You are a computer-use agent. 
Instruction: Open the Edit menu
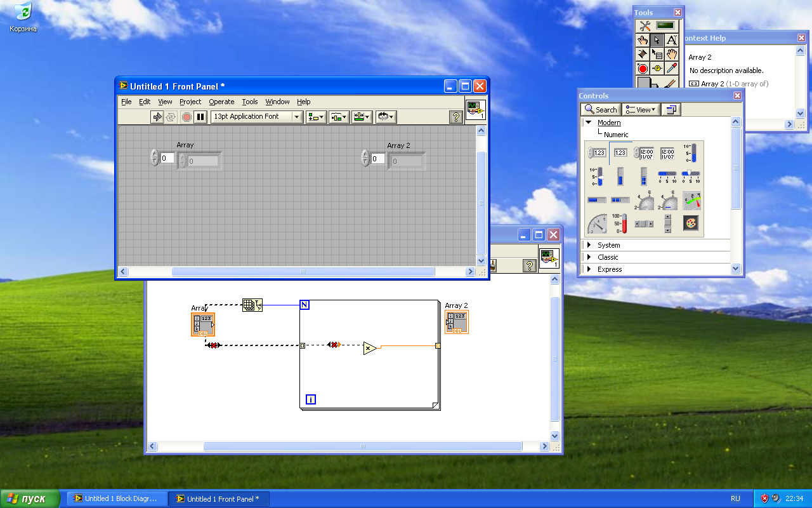(x=145, y=102)
